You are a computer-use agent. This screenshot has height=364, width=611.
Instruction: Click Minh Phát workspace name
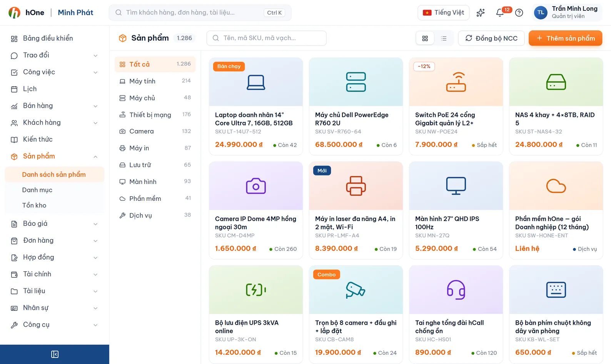(75, 13)
